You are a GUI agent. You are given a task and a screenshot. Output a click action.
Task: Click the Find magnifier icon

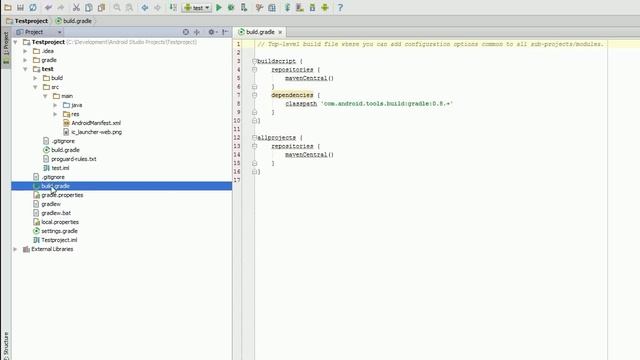click(x=117, y=7)
